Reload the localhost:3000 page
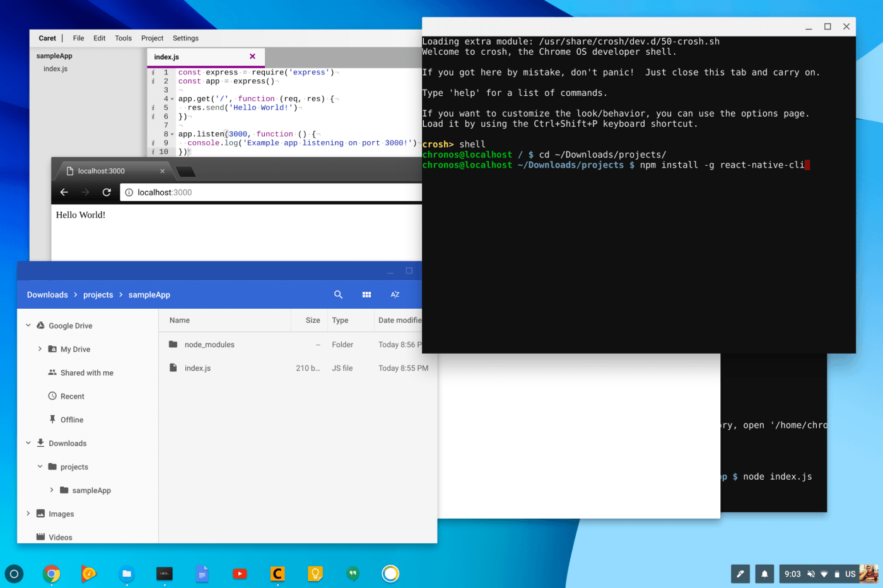The height and width of the screenshot is (588, 883). [x=107, y=192]
